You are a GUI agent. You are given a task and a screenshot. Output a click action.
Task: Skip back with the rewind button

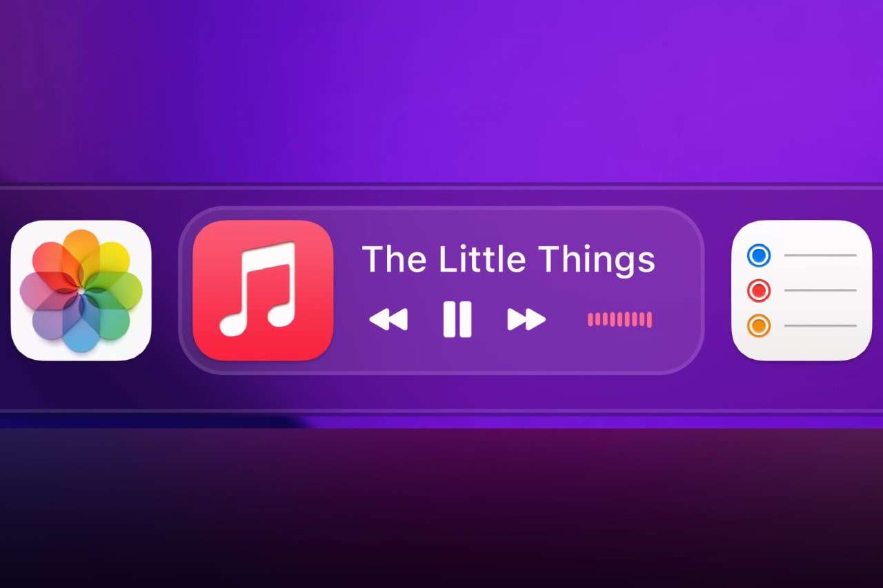[388, 320]
